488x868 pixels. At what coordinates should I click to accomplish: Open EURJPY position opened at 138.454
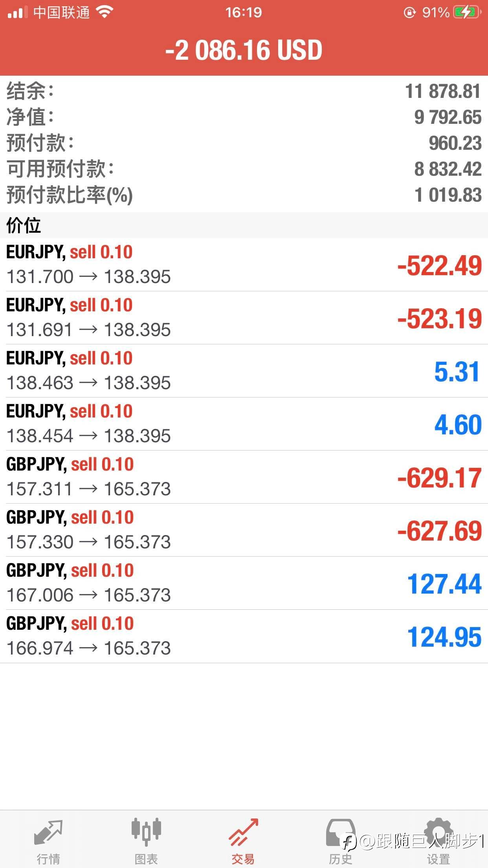(x=244, y=424)
